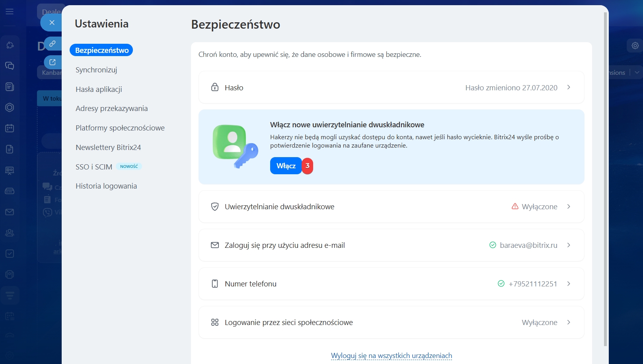
Task: Click the vertical scrollbar of settings panel
Action: [606, 179]
